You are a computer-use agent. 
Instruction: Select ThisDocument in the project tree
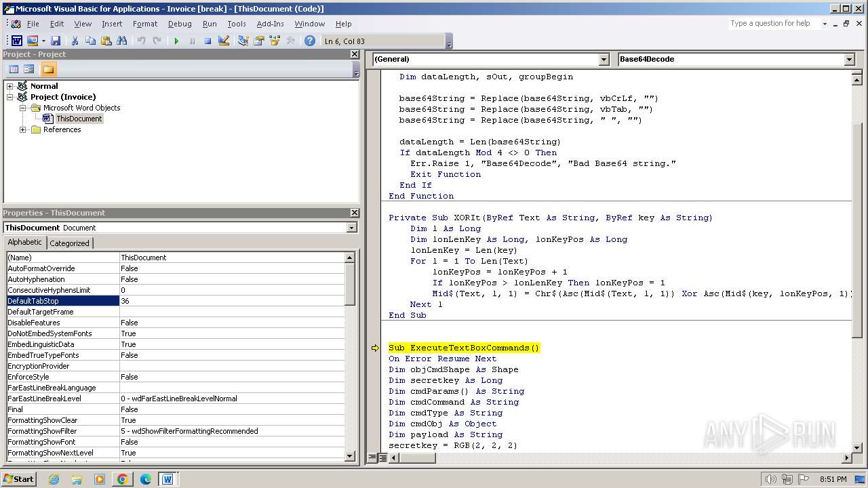pos(79,119)
